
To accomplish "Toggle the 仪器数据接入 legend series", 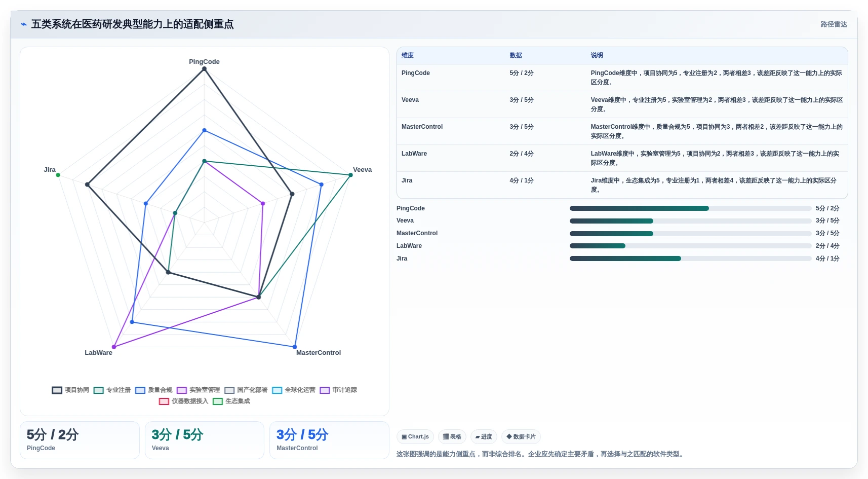I will pos(183,401).
